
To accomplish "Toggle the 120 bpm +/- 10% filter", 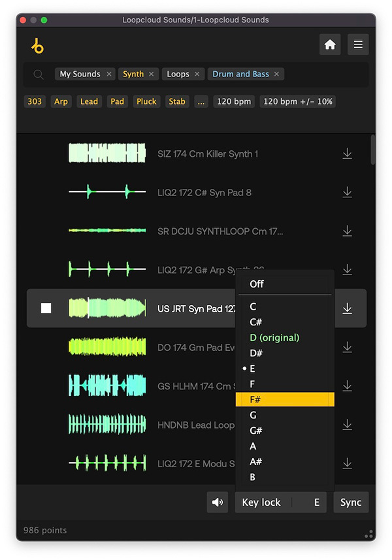I will [x=297, y=101].
